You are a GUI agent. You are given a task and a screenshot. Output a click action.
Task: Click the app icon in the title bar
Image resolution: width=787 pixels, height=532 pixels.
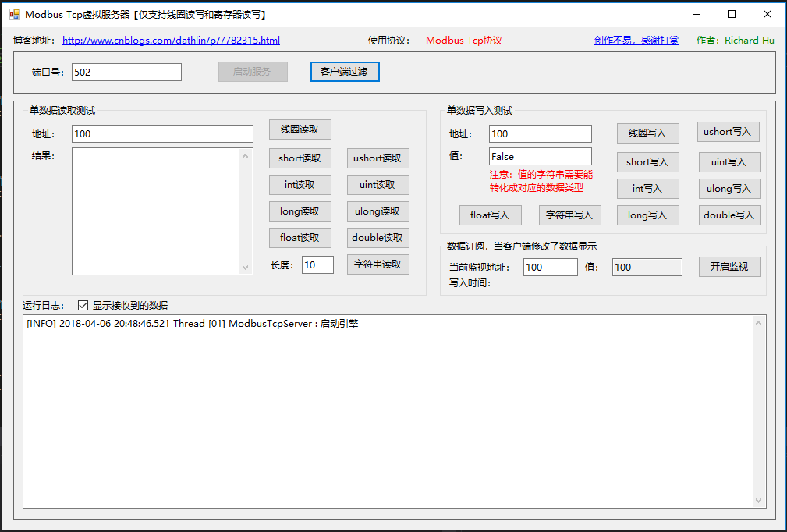click(14, 15)
